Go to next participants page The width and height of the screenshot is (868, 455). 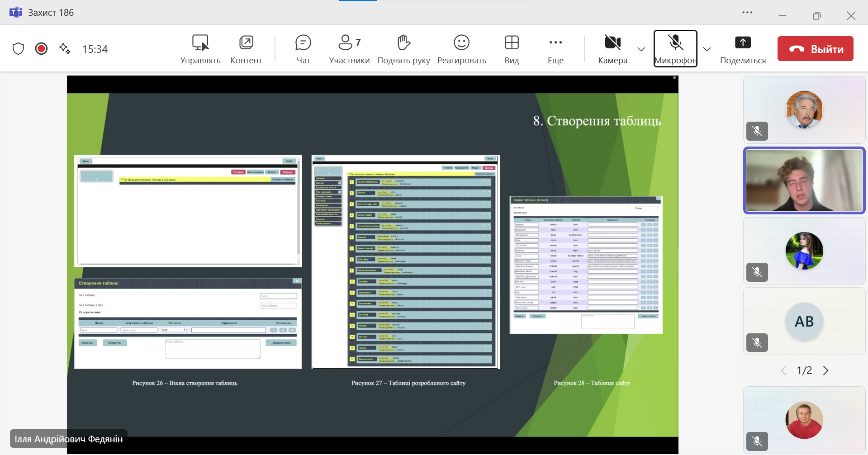pos(826,370)
